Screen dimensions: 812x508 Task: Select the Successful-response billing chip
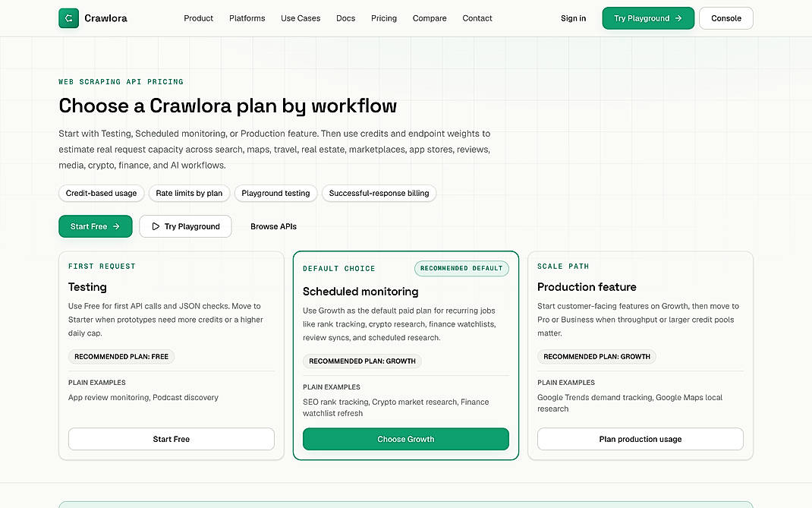pos(379,194)
